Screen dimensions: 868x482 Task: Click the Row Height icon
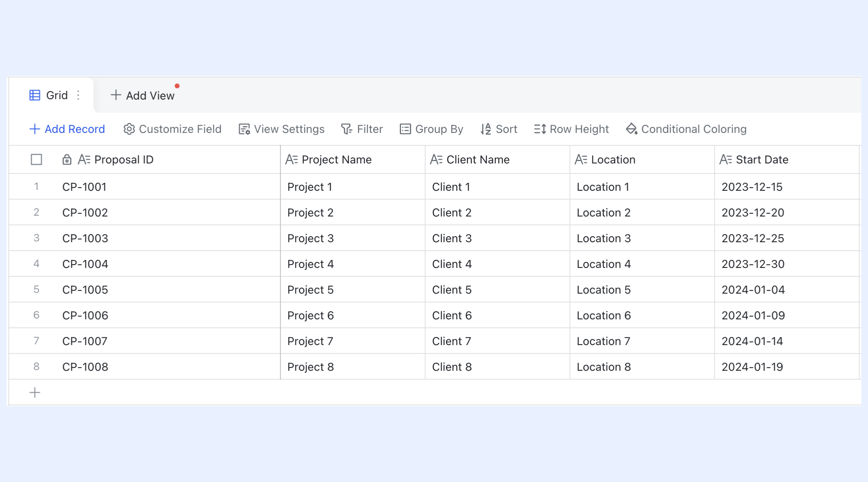pos(540,129)
